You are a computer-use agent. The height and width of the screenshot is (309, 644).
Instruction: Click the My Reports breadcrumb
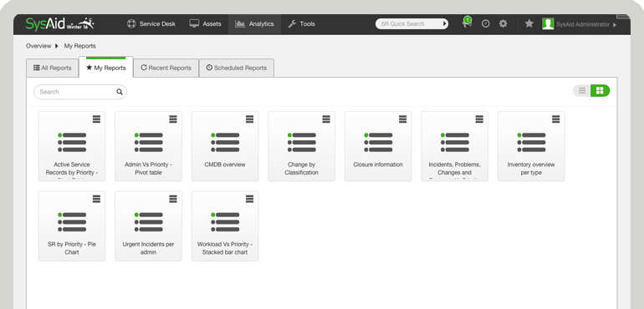tap(79, 46)
